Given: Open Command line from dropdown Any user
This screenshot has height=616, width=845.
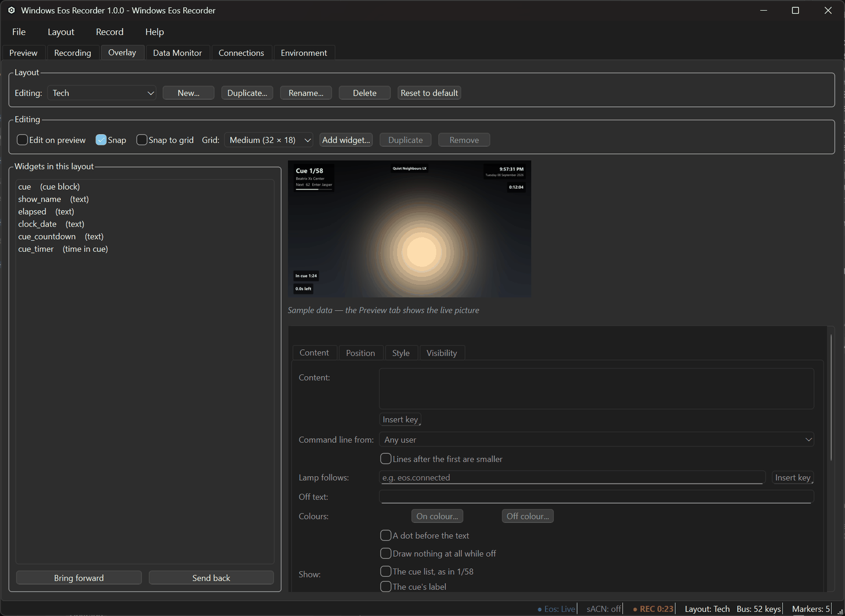Looking at the screenshot, I should [x=596, y=440].
